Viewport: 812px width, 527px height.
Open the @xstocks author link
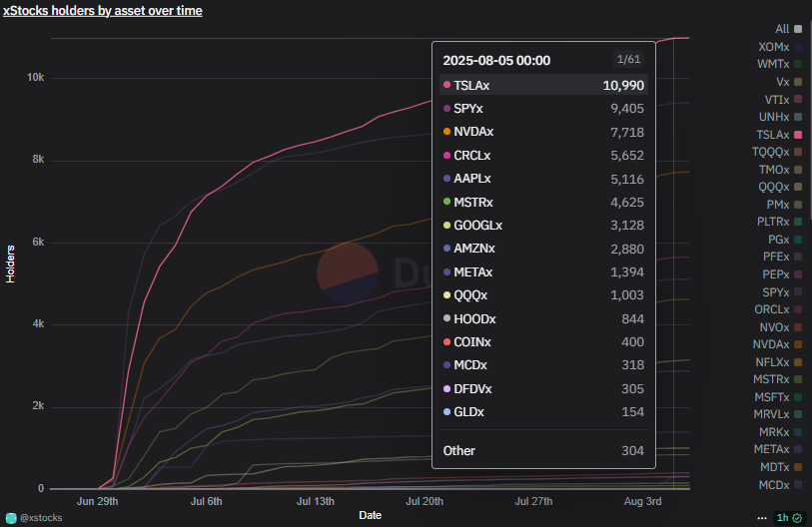(x=41, y=518)
